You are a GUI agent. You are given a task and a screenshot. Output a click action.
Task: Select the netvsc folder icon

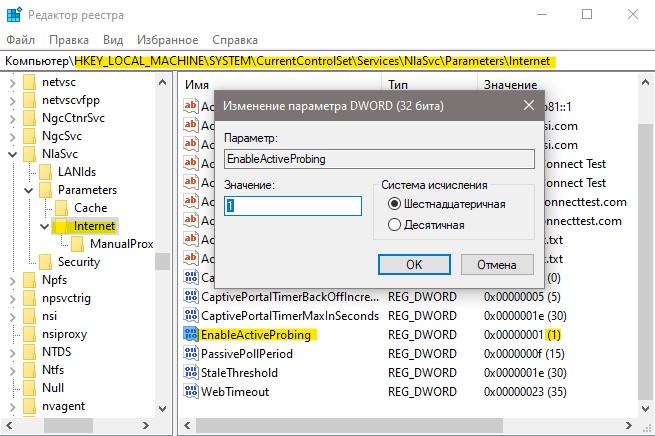pyautogui.click(x=30, y=82)
